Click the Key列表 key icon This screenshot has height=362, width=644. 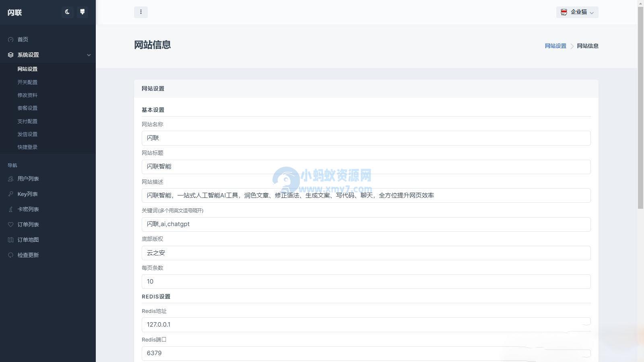coord(11,194)
